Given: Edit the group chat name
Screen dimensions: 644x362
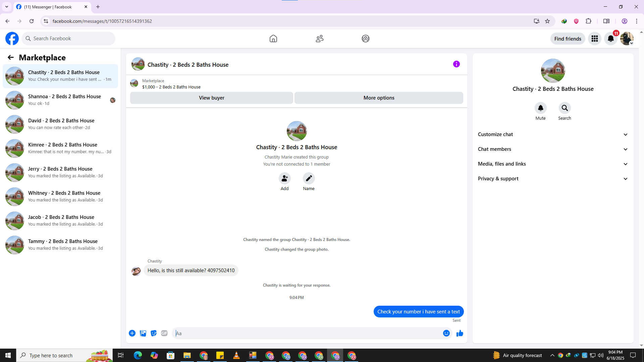Looking at the screenshot, I should [309, 178].
